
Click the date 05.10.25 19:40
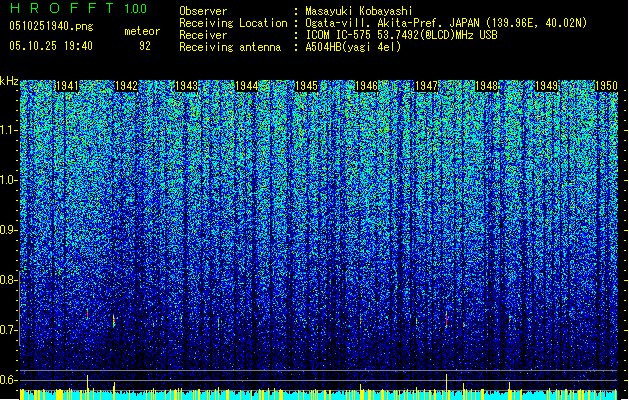(51, 46)
